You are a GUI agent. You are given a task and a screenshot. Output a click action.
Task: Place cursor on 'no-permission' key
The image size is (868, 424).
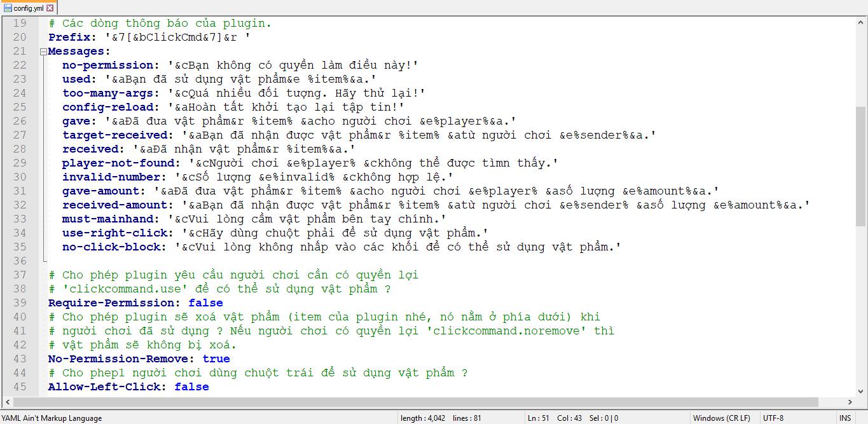point(107,65)
